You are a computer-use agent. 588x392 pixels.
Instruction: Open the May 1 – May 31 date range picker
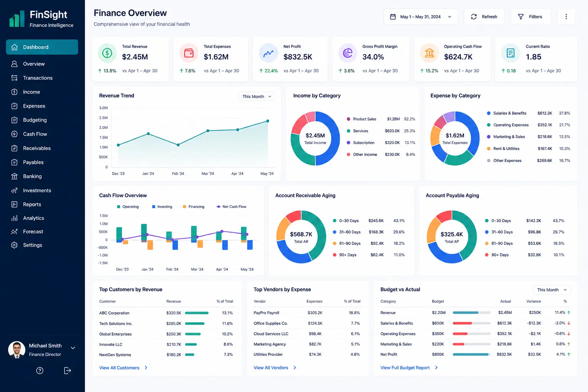point(421,17)
